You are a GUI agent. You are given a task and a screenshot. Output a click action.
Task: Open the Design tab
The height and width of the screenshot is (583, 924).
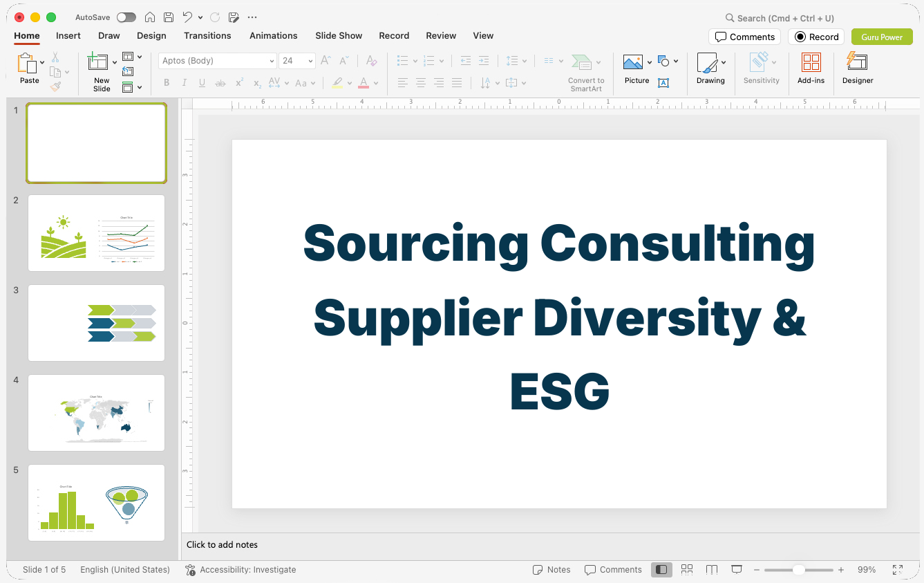tap(151, 35)
